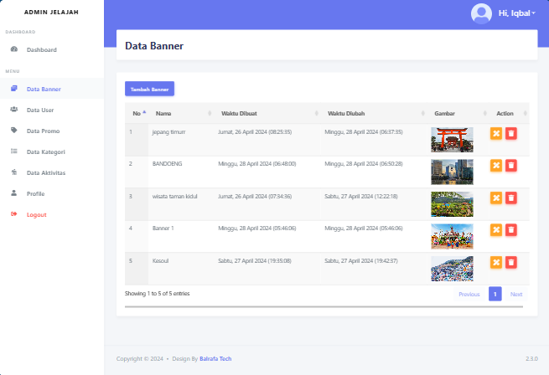Click the Logout link in sidebar

tap(36, 215)
